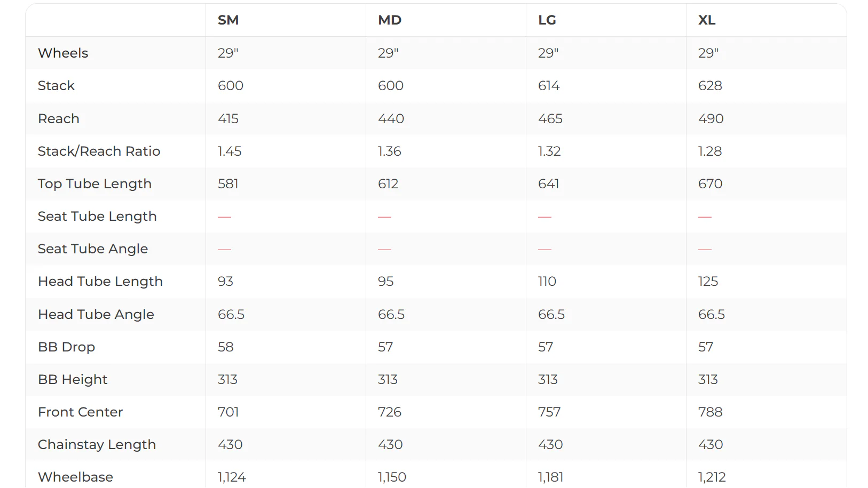The width and height of the screenshot is (868, 488).
Task: Click the Head Tube Length label
Action: pos(100,282)
